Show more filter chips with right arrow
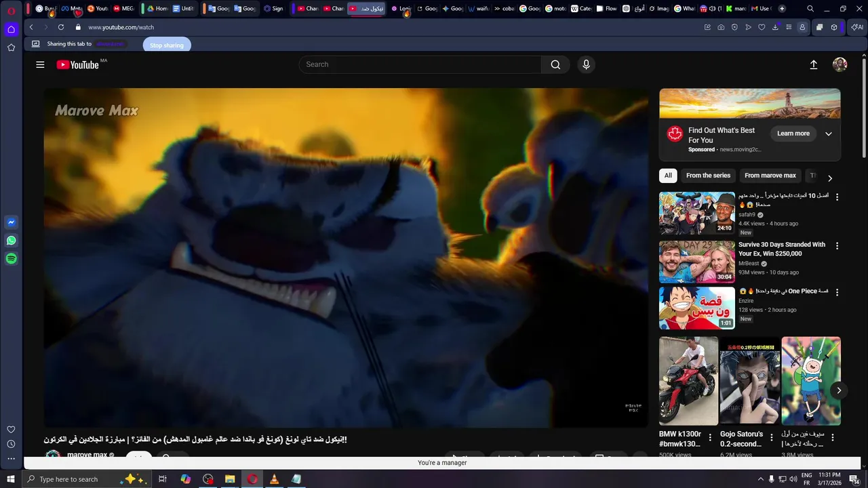Viewport: 868px width, 488px height. tap(829, 178)
